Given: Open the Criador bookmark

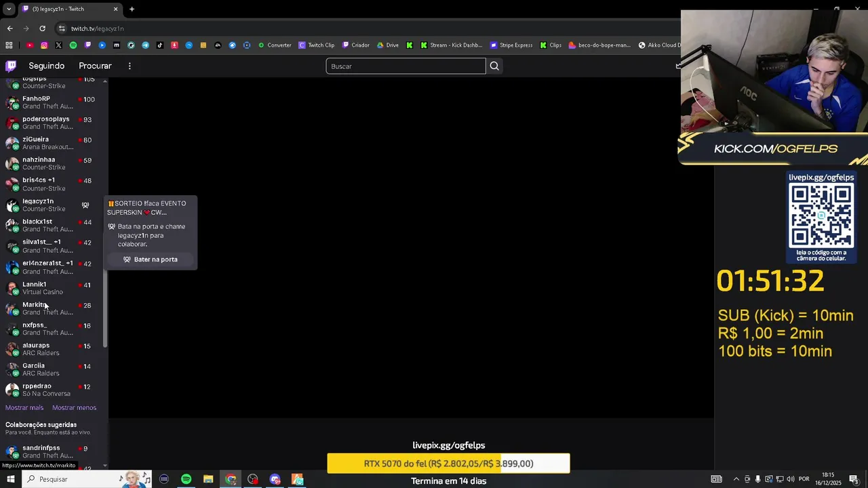Looking at the screenshot, I should pyautogui.click(x=356, y=45).
